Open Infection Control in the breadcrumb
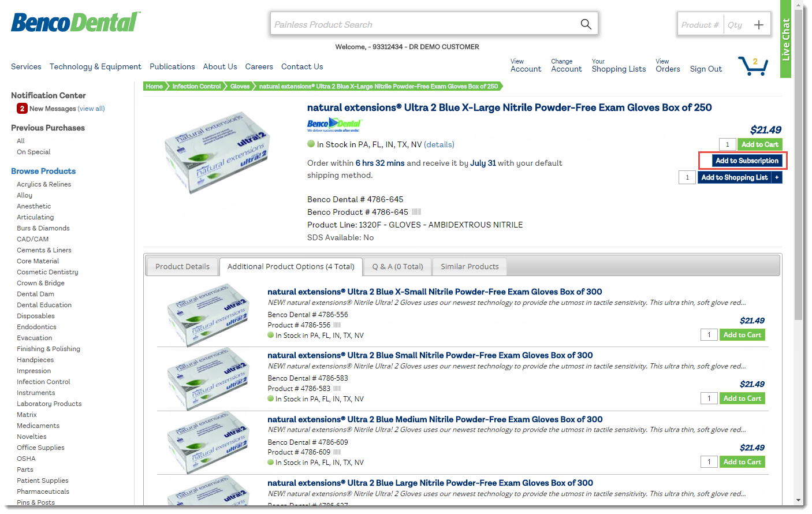This screenshot has height=514, width=812. click(196, 87)
